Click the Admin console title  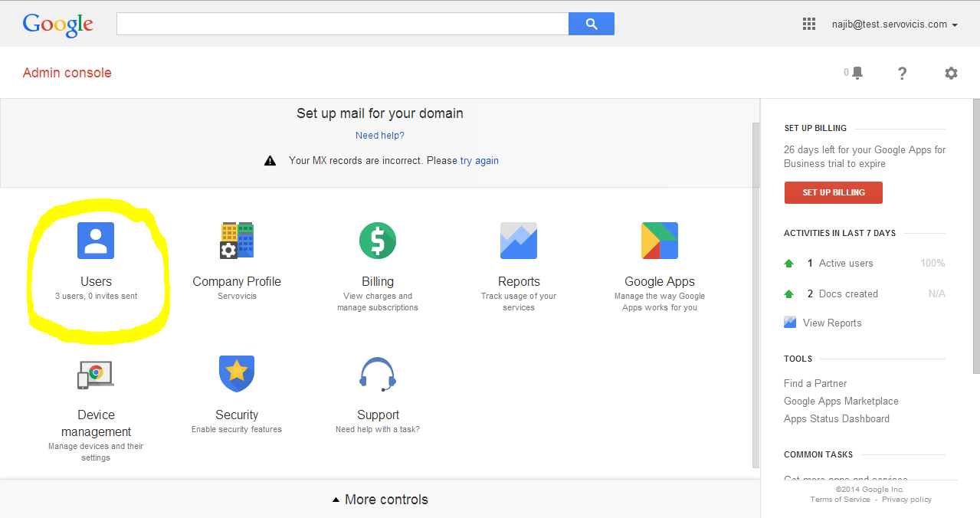(x=67, y=73)
